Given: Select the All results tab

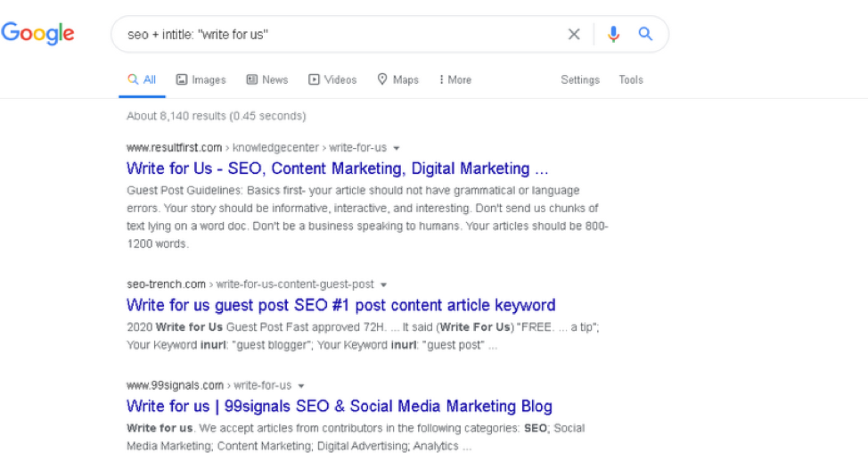Looking at the screenshot, I should [142, 80].
